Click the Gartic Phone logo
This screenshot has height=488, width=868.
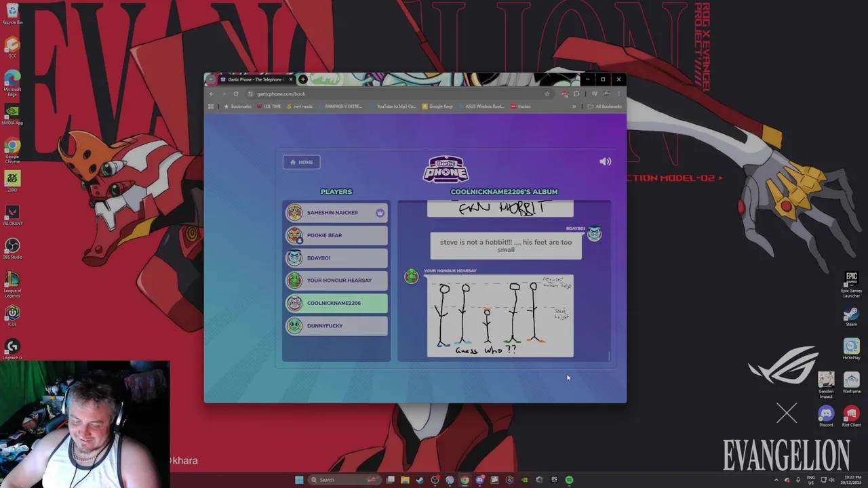click(446, 169)
